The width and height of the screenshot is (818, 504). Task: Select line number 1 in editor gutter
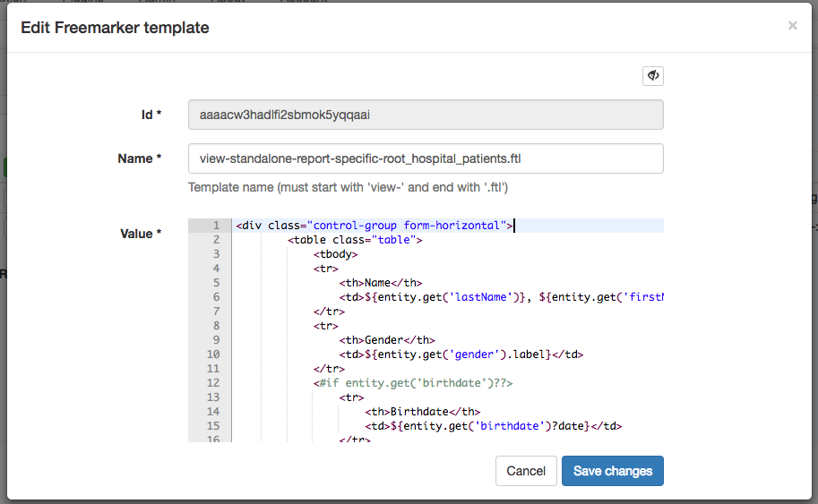coord(215,226)
